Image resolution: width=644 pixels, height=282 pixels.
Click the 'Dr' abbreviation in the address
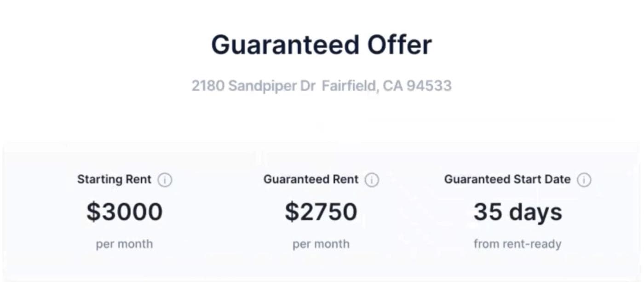point(308,86)
